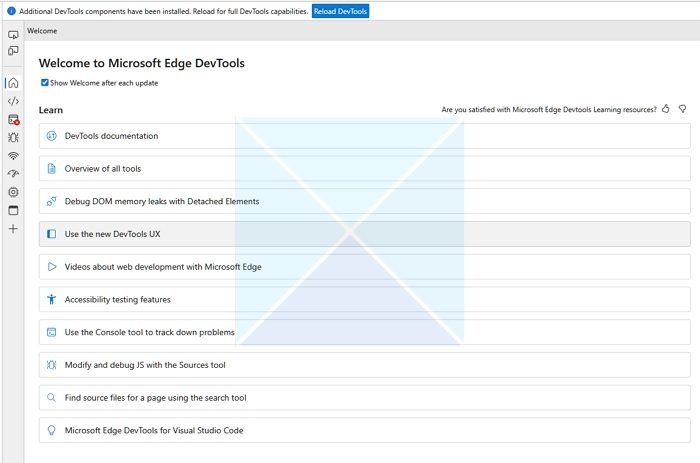The image size is (700, 463).
Task: Click the thumbs down feedback icon
Action: (682, 109)
